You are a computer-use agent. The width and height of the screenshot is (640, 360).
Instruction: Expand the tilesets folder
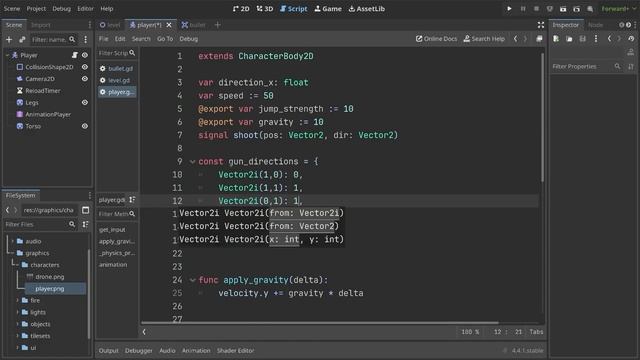tap(18, 336)
